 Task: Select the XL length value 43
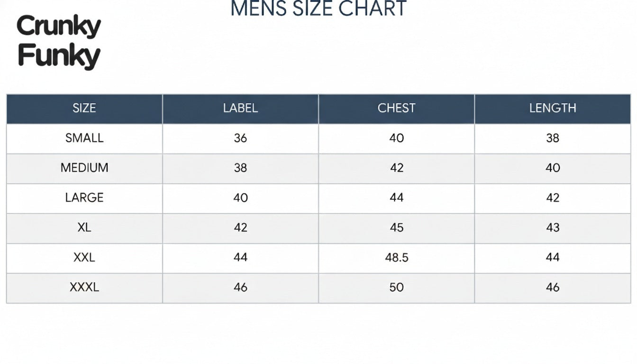553,228
